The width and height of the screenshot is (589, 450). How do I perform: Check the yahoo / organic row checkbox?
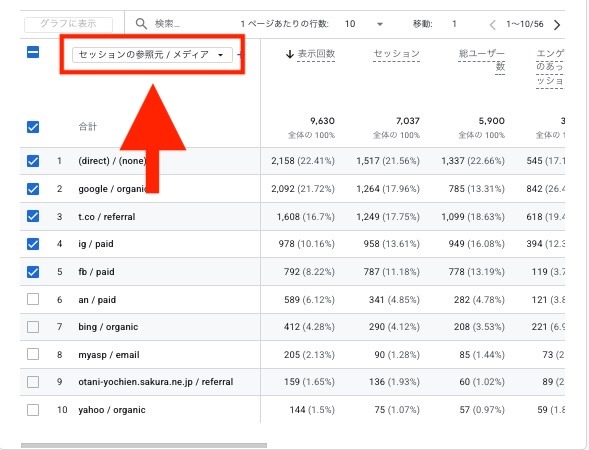33,410
